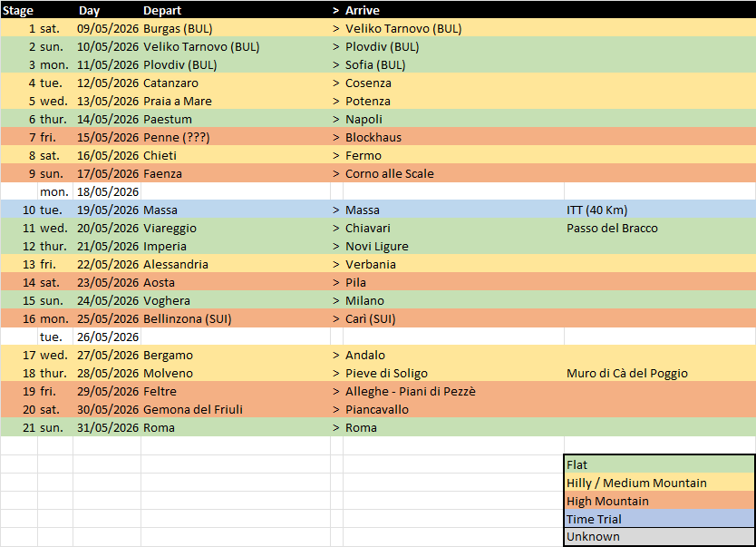Select the Blockhaus arrival cell

tap(373, 137)
